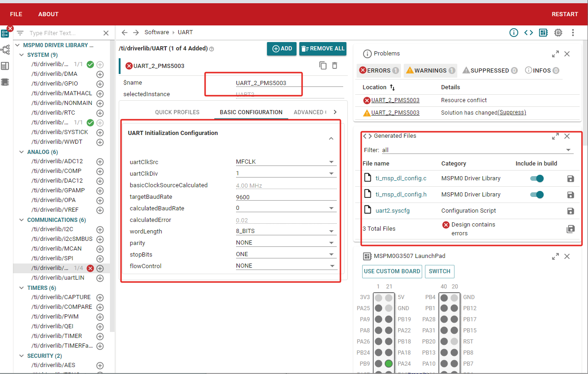Navigate forward with the right arrow

[x=136, y=32]
